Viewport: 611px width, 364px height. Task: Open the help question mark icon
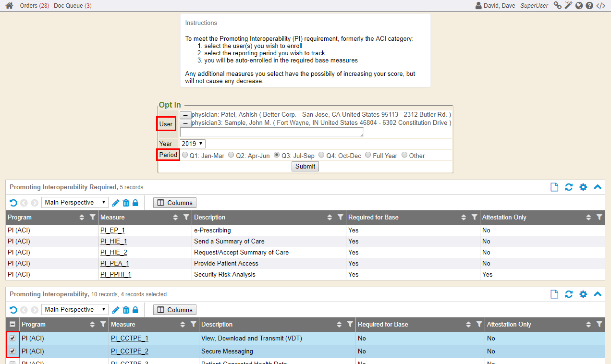(x=589, y=6)
